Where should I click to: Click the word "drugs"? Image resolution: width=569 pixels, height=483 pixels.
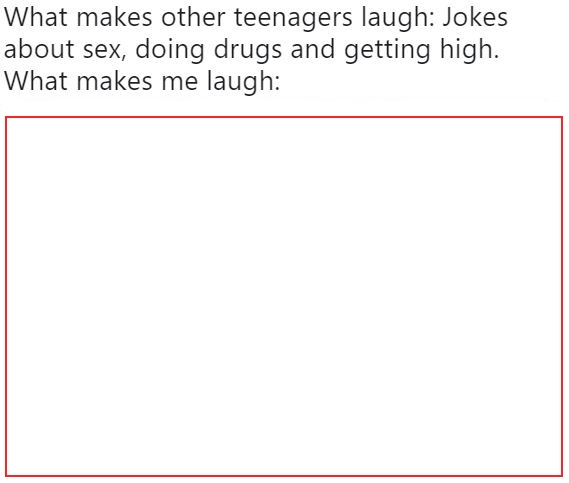(248, 50)
